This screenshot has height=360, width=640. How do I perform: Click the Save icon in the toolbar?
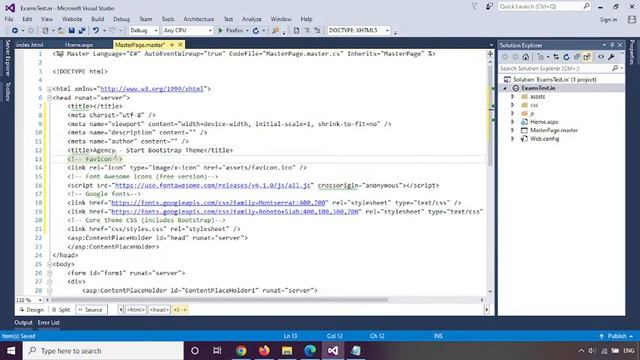(x=71, y=31)
